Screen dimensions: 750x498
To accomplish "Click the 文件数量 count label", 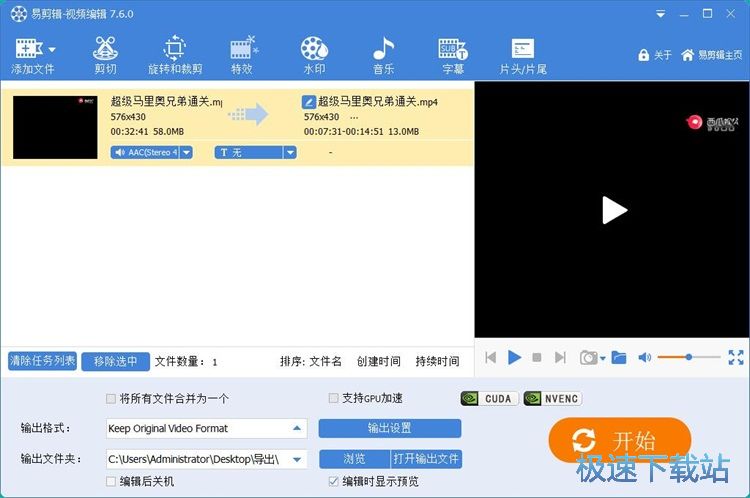I will click(x=185, y=362).
